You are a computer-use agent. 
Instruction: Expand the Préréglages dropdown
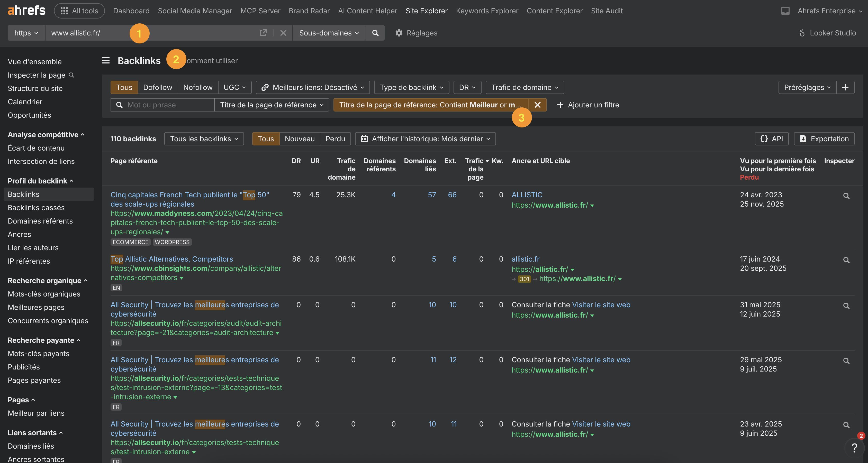point(807,87)
